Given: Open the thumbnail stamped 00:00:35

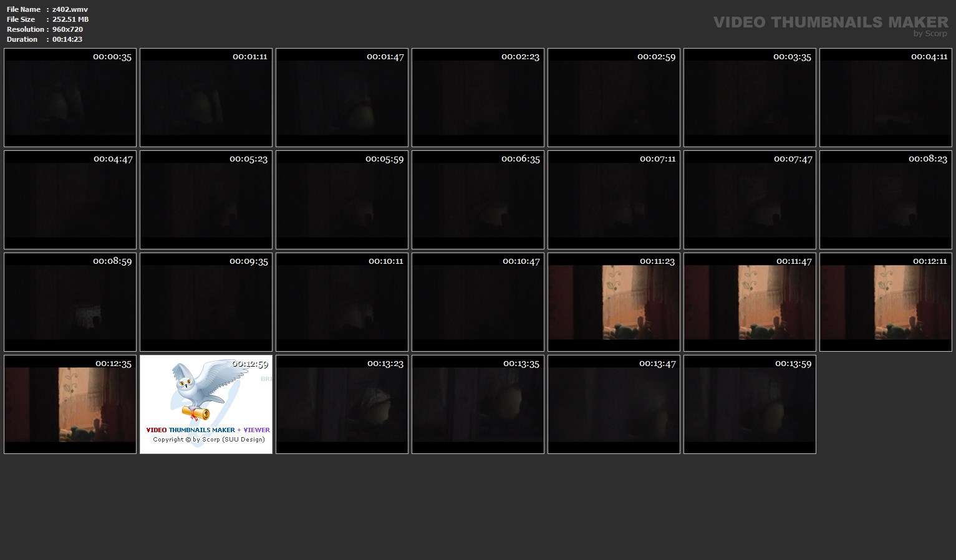Looking at the screenshot, I should [x=70, y=98].
